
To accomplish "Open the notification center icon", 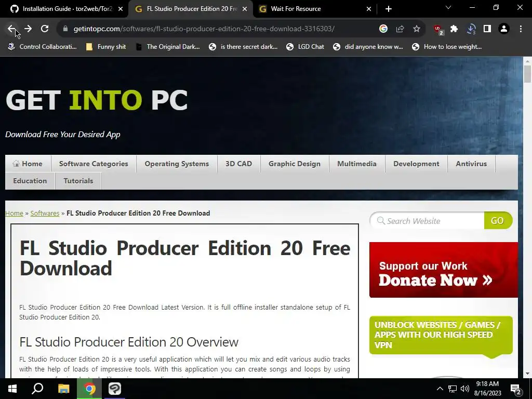I will point(516,389).
